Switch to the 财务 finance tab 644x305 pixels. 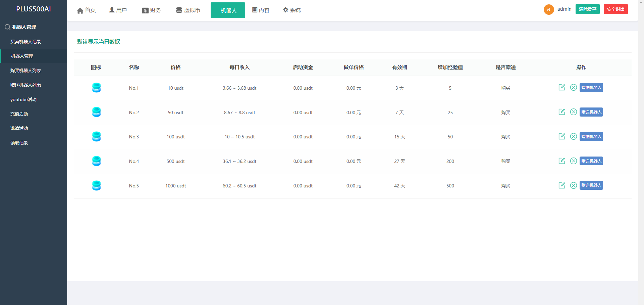click(151, 10)
